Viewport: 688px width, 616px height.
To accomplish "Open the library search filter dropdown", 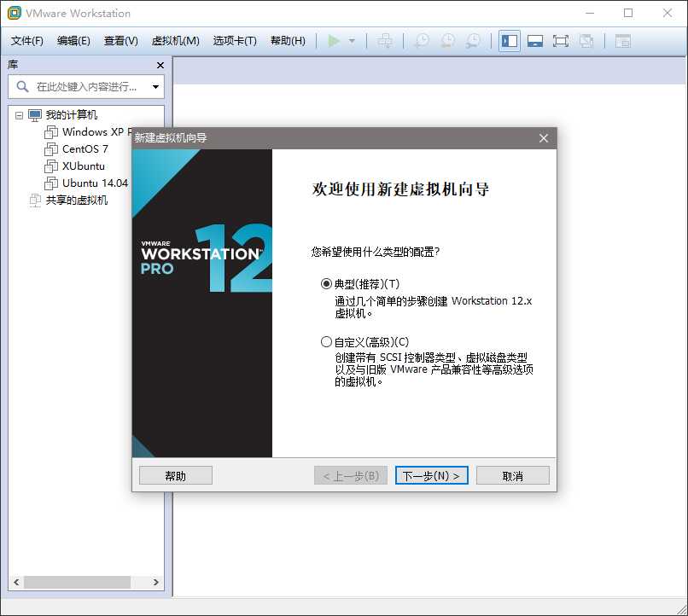I will tap(155, 87).
